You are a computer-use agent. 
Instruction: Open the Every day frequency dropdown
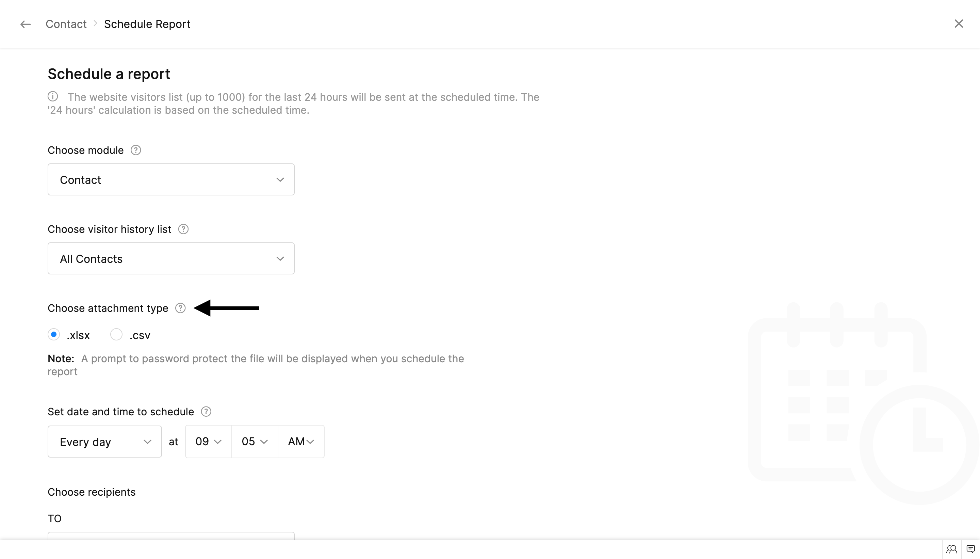pyautogui.click(x=104, y=442)
